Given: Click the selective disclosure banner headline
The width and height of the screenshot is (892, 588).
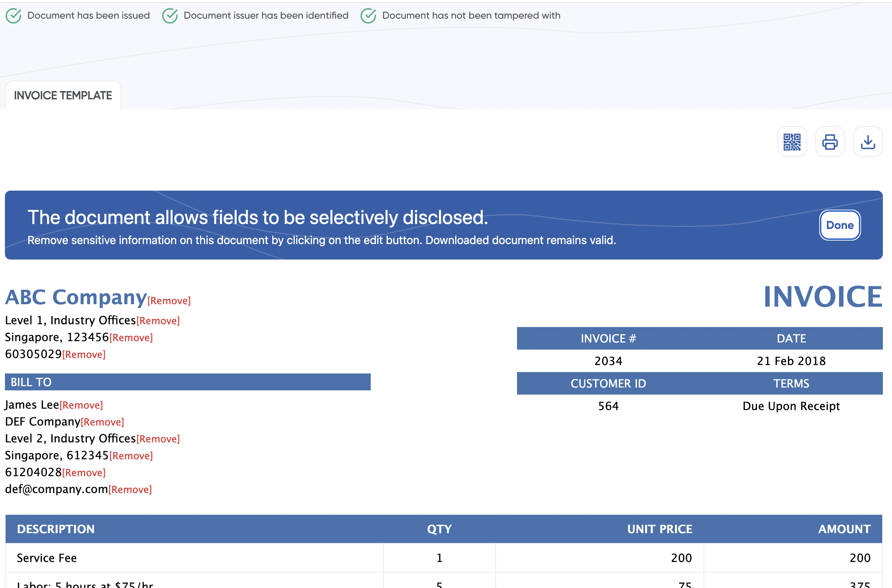Looking at the screenshot, I should (x=258, y=217).
